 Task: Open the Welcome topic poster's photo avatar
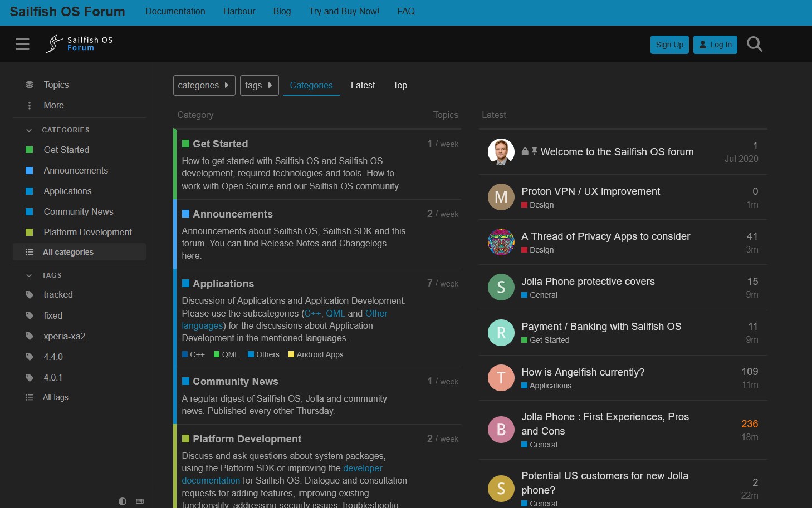501,152
